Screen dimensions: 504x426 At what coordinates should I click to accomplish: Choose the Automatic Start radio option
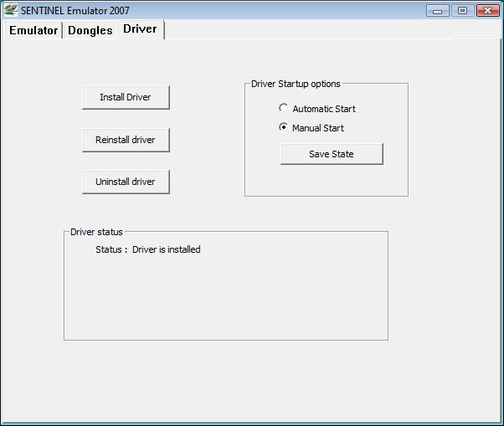[x=317, y=109]
